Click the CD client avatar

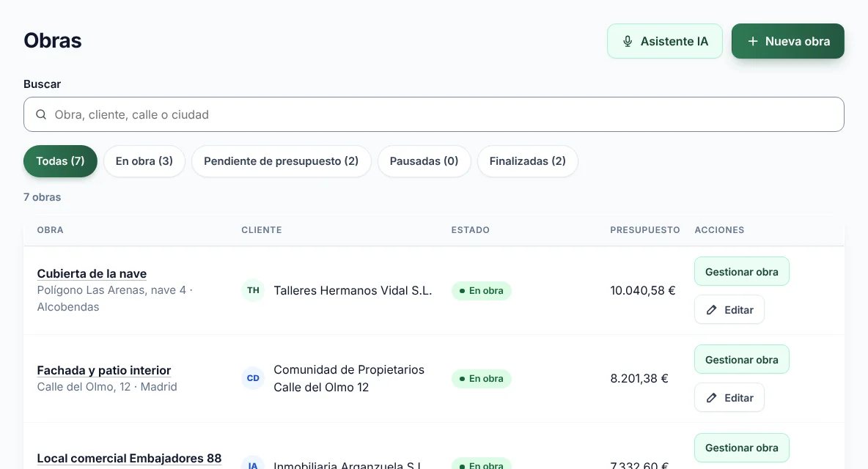coord(253,378)
